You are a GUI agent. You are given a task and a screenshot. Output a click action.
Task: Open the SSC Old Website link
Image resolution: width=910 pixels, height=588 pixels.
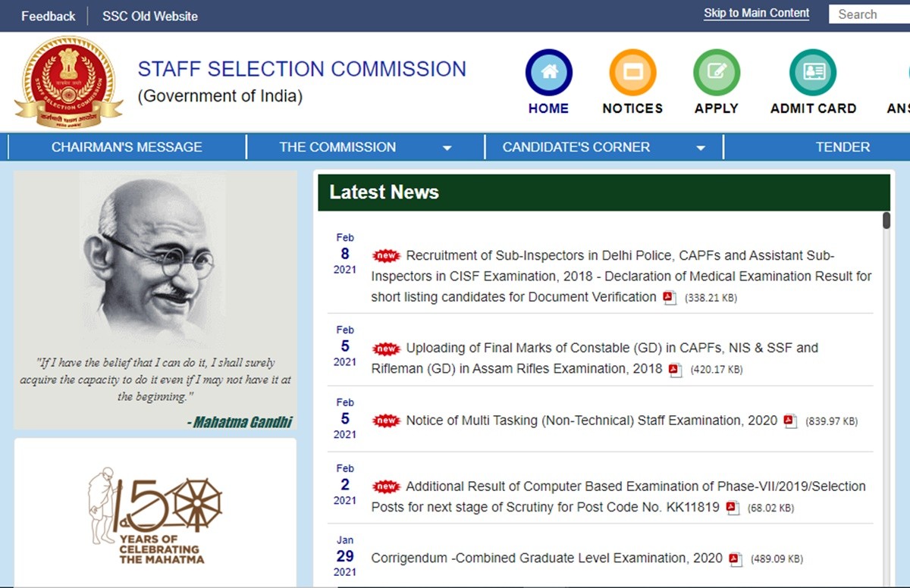pos(150,16)
